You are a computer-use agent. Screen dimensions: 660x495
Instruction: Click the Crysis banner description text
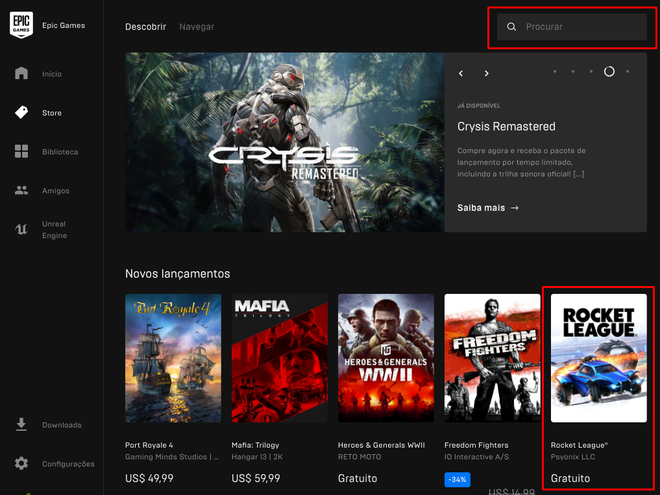522,162
